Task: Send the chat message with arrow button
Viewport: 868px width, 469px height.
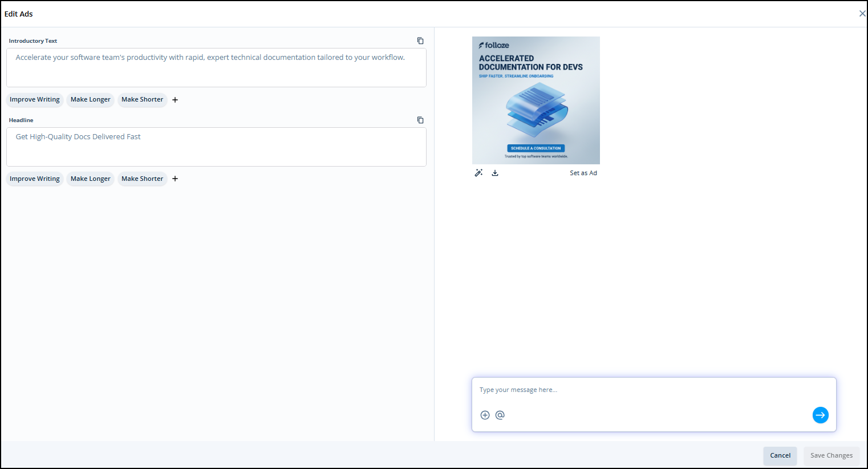Action: click(x=820, y=415)
